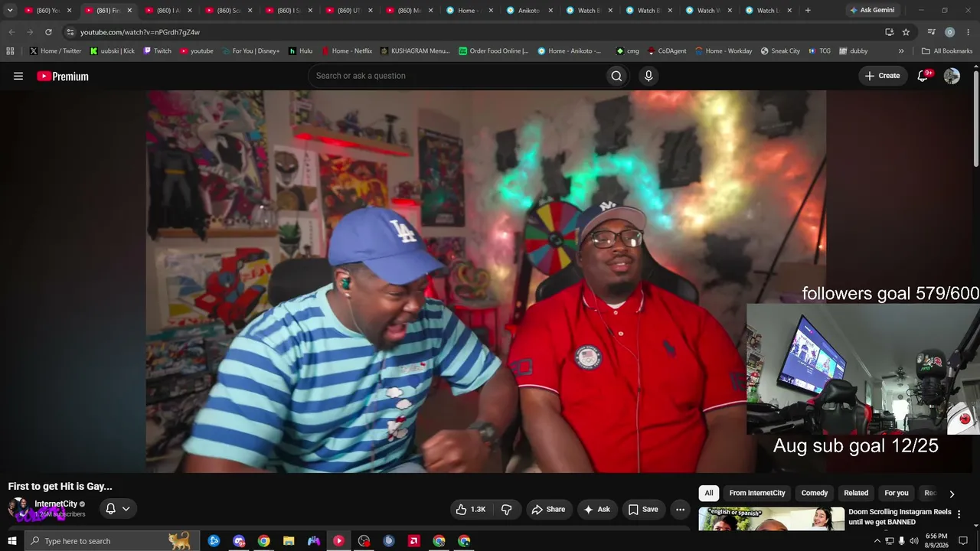Open the Home - Netflix bookmark
This screenshot has height=551, width=980.
[346, 51]
